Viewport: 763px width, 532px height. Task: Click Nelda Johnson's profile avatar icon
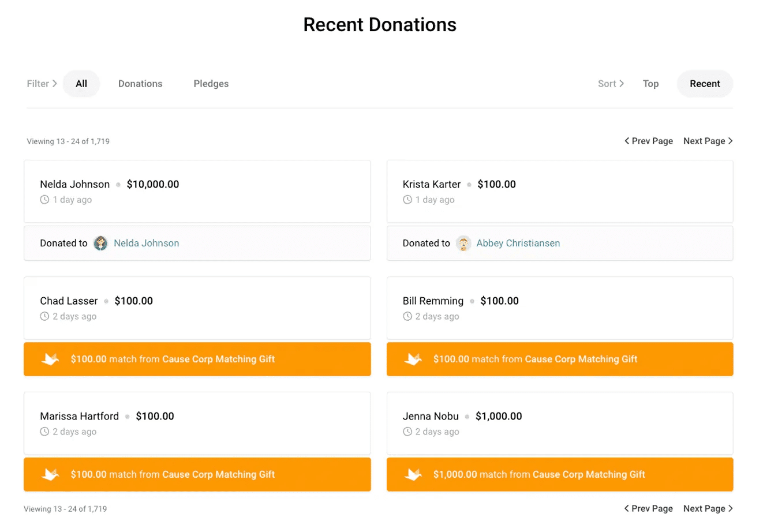coord(100,243)
